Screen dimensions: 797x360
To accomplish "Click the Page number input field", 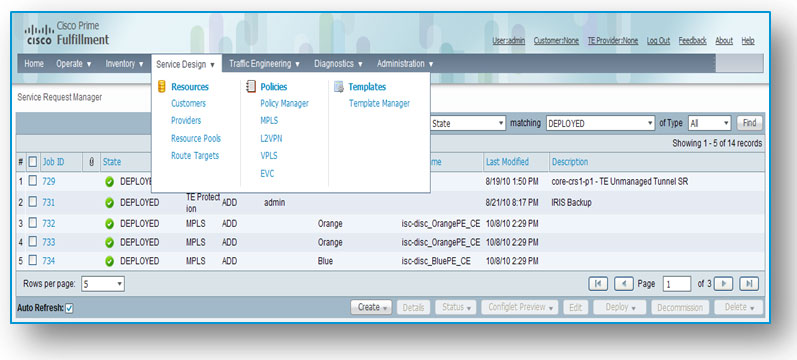I will 677,284.
